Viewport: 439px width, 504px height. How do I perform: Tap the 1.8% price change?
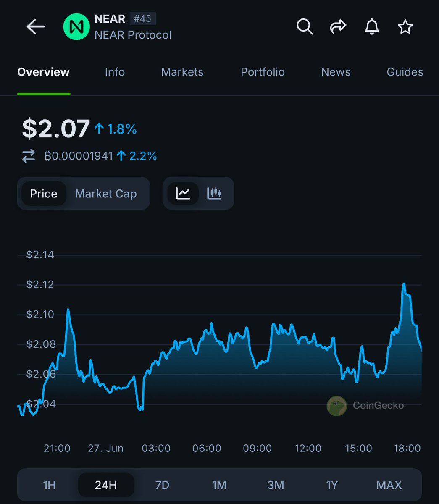[x=116, y=129]
